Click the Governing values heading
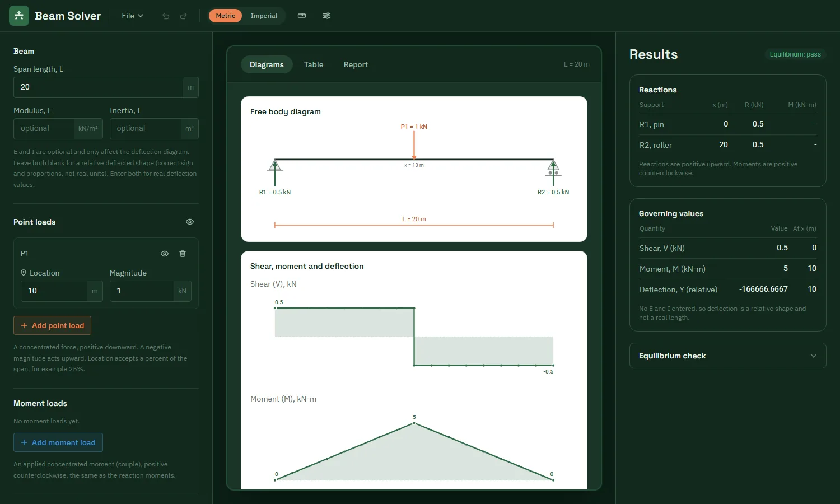Image resolution: width=840 pixels, height=504 pixels. click(671, 213)
